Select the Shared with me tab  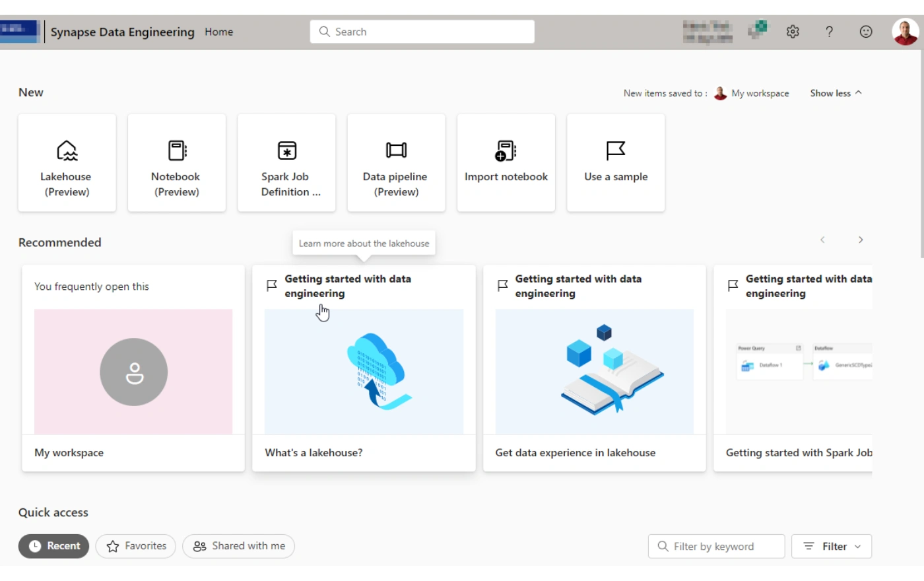click(x=239, y=546)
